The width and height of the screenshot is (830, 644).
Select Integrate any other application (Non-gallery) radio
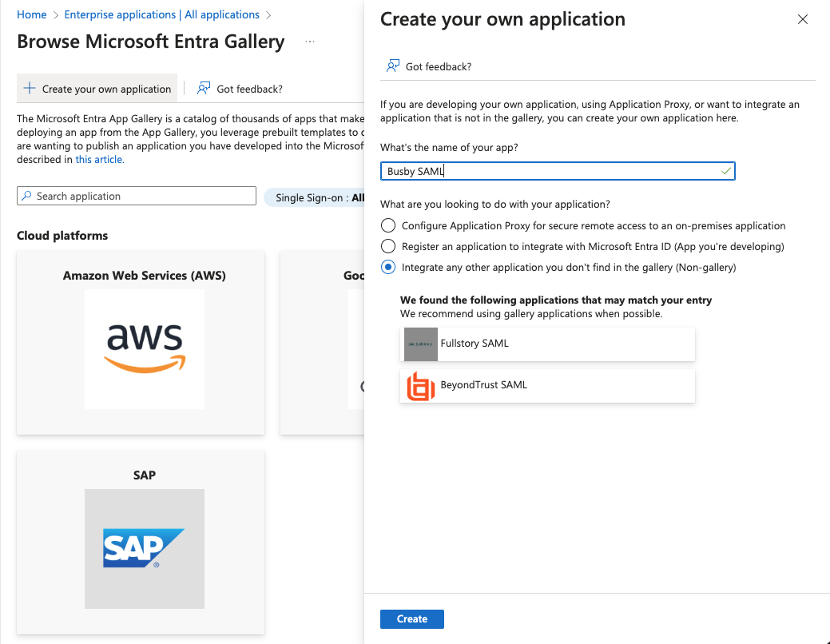(x=388, y=267)
